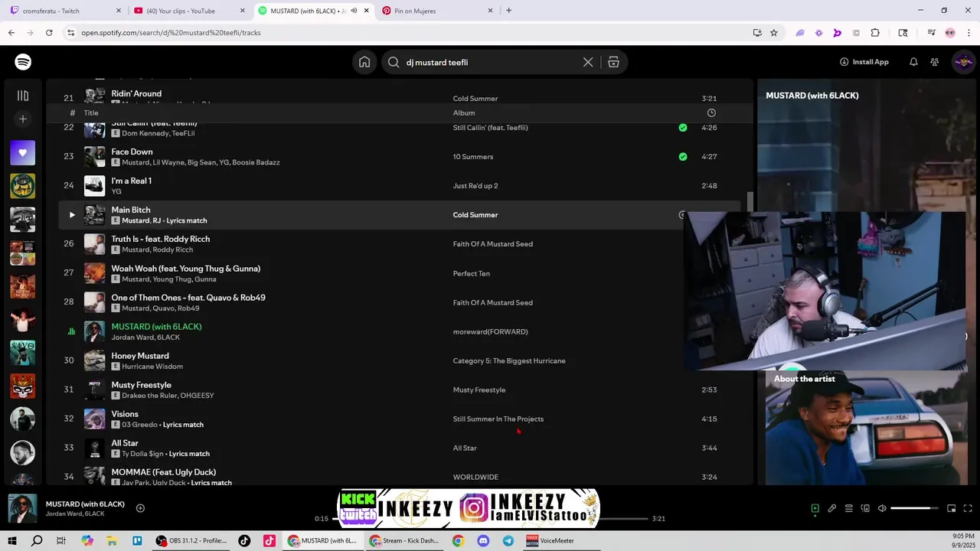Open the Stream - Kick Dashboard taskbar window
The height and width of the screenshot is (551, 980).
coord(404,541)
